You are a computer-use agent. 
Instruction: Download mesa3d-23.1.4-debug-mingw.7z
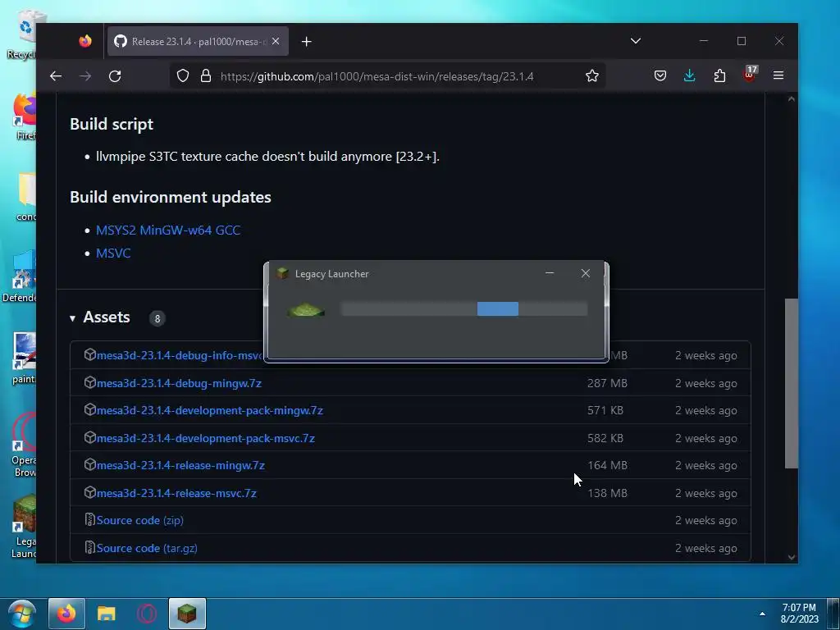click(179, 384)
